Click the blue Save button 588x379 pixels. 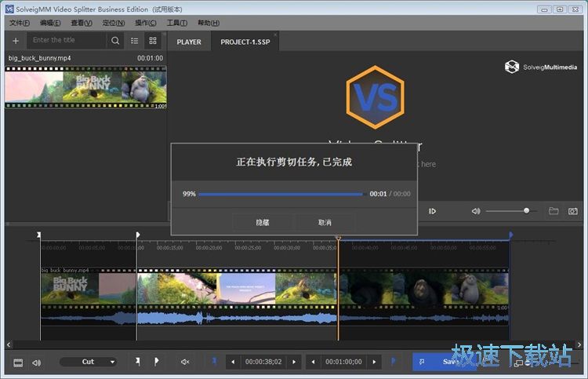(x=444, y=362)
